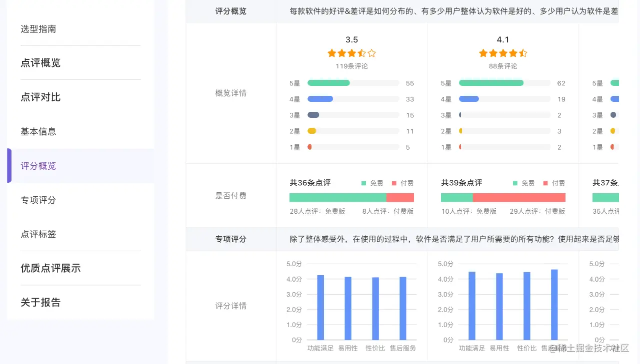Click the 概览详情 row label

click(x=231, y=93)
